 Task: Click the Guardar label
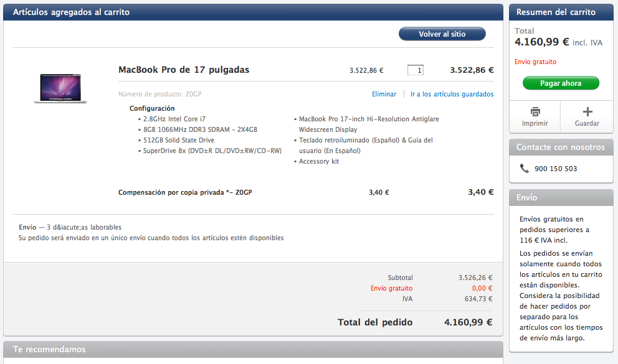(587, 123)
